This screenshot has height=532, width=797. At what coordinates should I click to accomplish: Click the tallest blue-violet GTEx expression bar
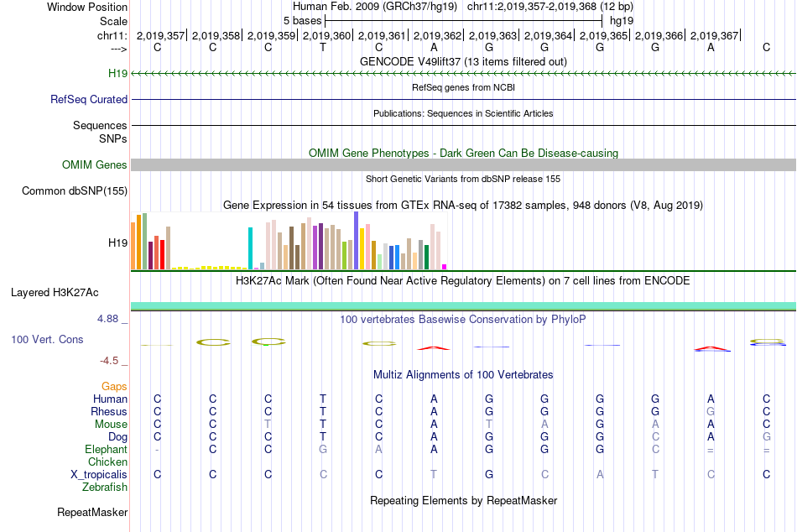point(357,241)
